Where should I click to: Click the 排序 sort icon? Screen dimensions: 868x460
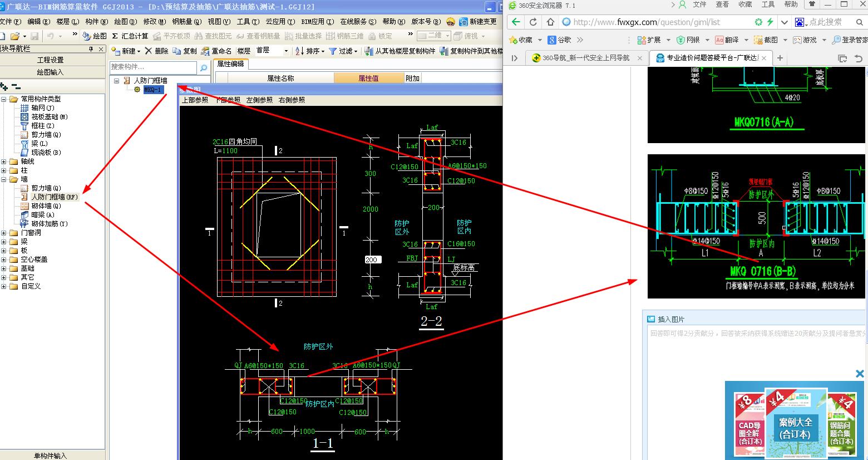click(x=299, y=51)
